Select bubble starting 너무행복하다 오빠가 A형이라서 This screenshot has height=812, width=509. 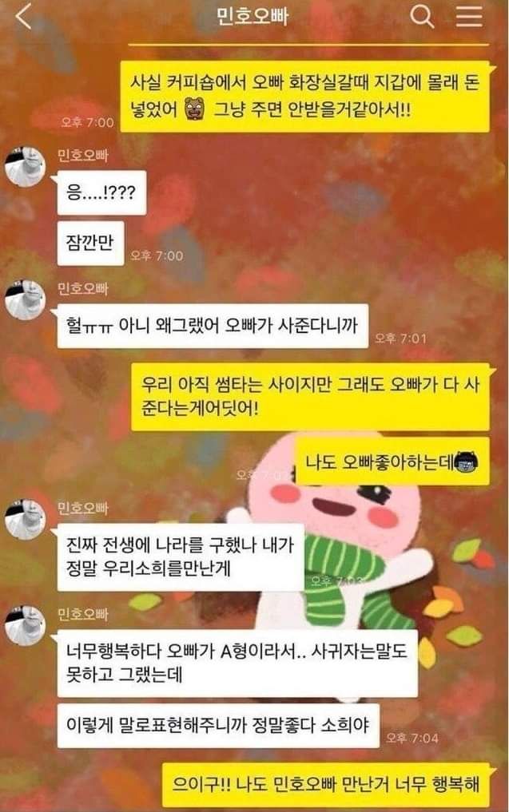click(237, 663)
